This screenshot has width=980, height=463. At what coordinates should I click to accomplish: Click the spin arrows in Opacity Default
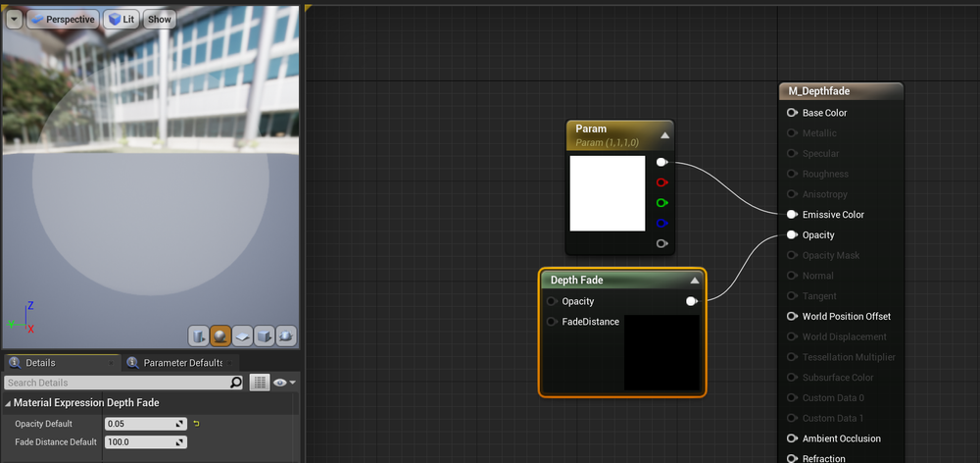coord(180,424)
